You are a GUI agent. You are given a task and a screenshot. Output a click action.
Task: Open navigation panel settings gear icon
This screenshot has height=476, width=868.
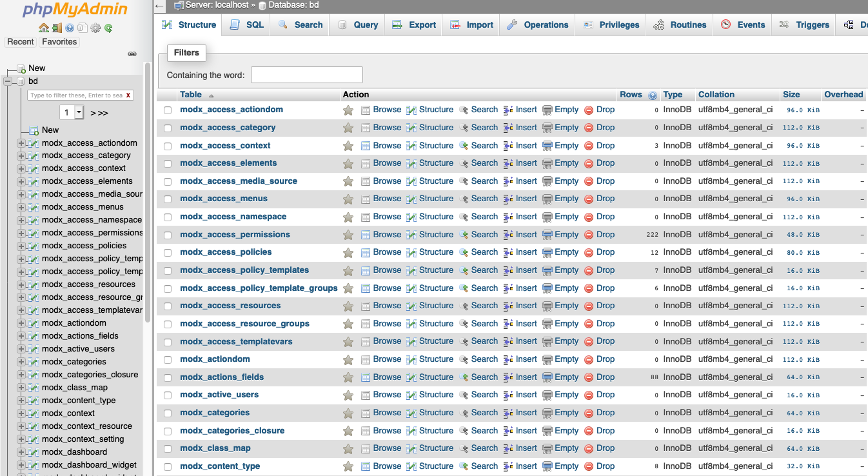pyautogui.click(x=95, y=28)
